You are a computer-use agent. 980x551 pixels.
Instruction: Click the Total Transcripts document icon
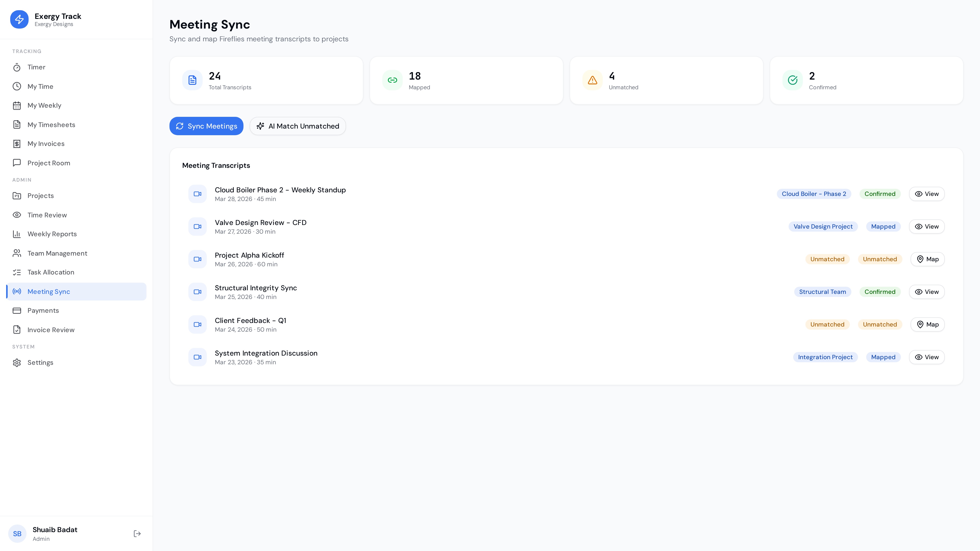click(x=192, y=80)
